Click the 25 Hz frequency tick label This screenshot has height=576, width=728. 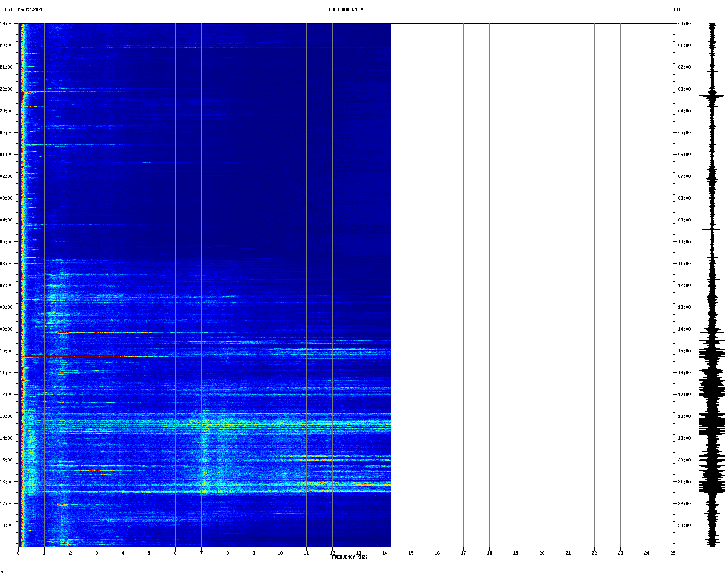coord(673,553)
